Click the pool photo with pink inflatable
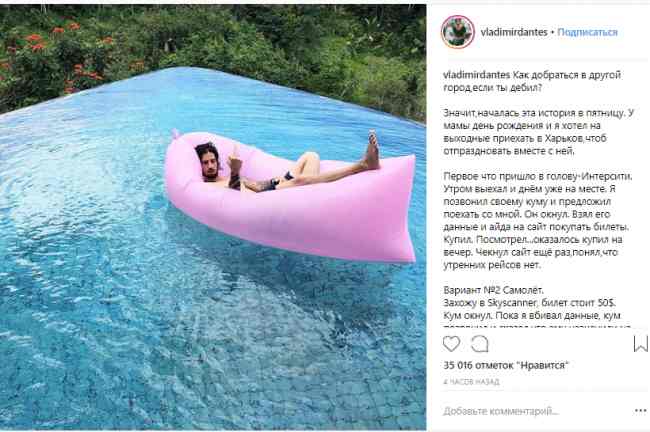This screenshot has height=432, width=650. point(213,217)
